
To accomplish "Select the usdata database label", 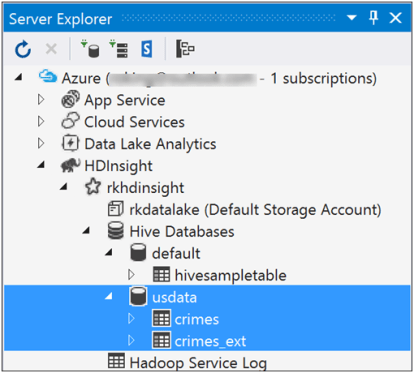I will click(174, 297).
